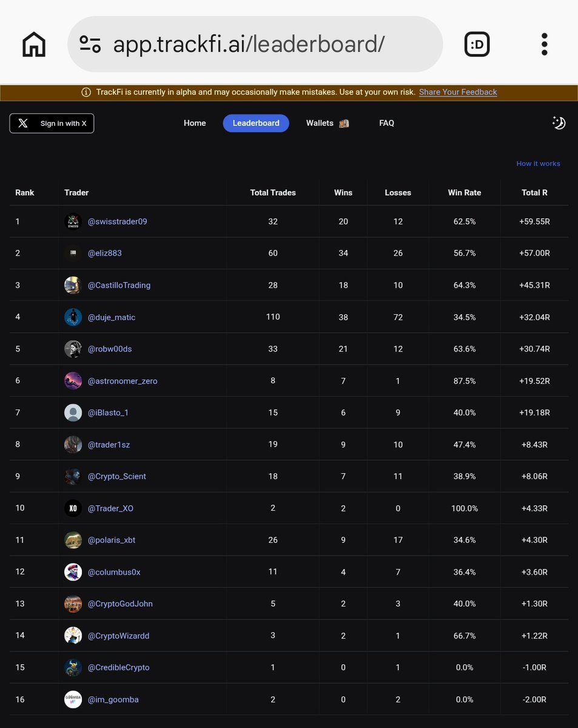Viewport: 578px width, 728px height.
Task: Click the @CryptoGodJohn avatar
Action: pos(73,604)
